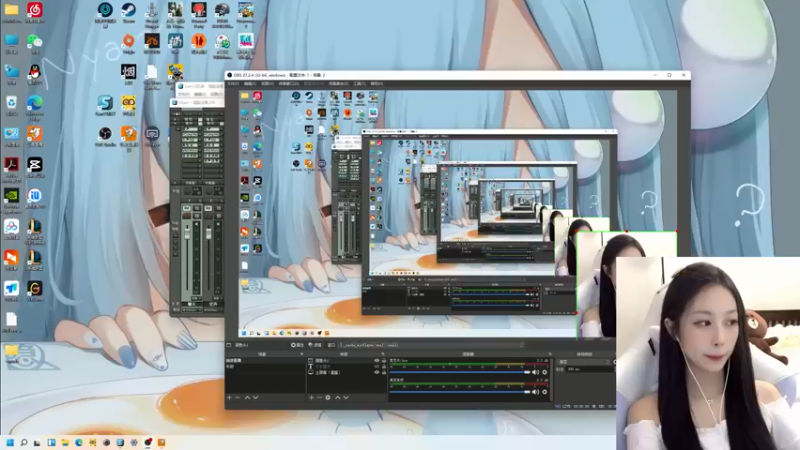Pop out Audio Mixer dock panel icon
The image size is (800, 450).
pyautogui.click(x=550, y=354)
